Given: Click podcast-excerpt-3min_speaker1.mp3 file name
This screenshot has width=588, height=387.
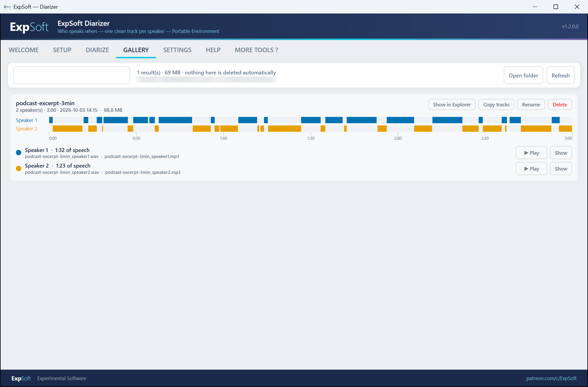Looking at the screenshot, I should pyautogui.click(x=142, y=156).
